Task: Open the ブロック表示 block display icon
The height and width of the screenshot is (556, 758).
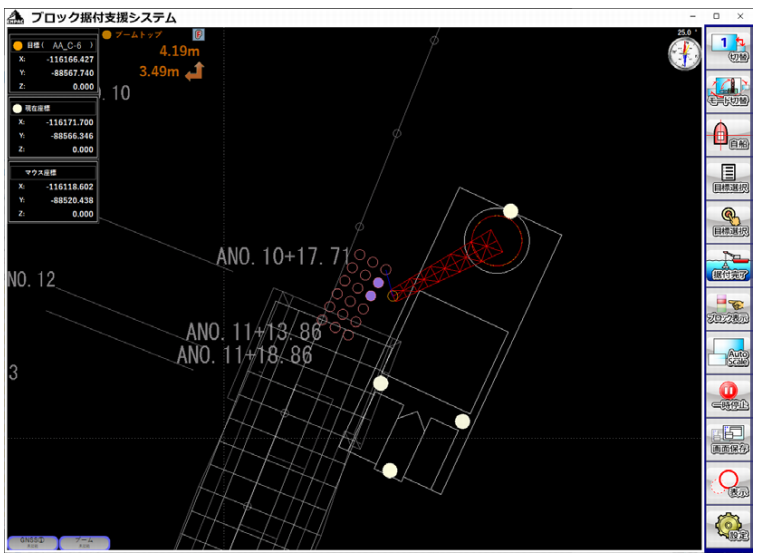Action: pyautogui.click(x=729, y=309)
